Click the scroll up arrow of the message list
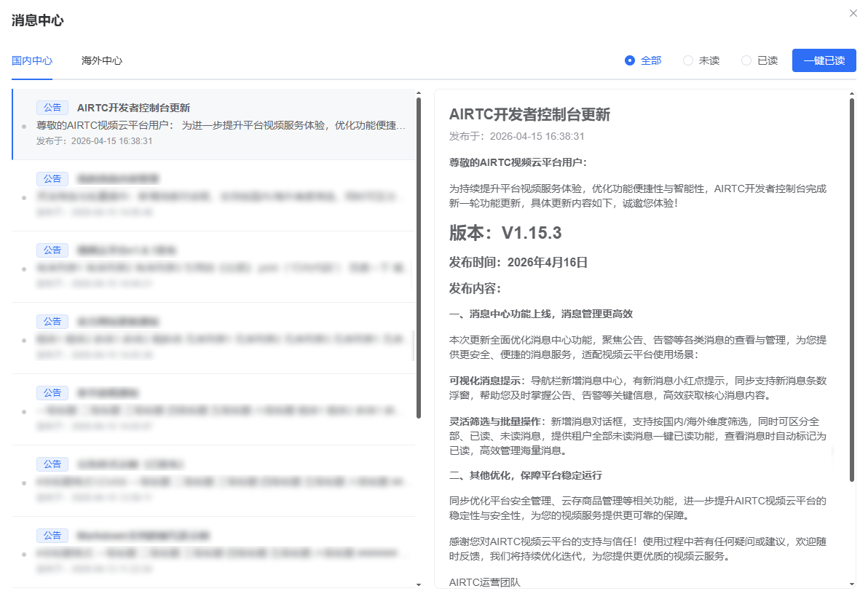The width and height of the screenshot is (868, 599). pyautogui.click(x=419, y=93)
